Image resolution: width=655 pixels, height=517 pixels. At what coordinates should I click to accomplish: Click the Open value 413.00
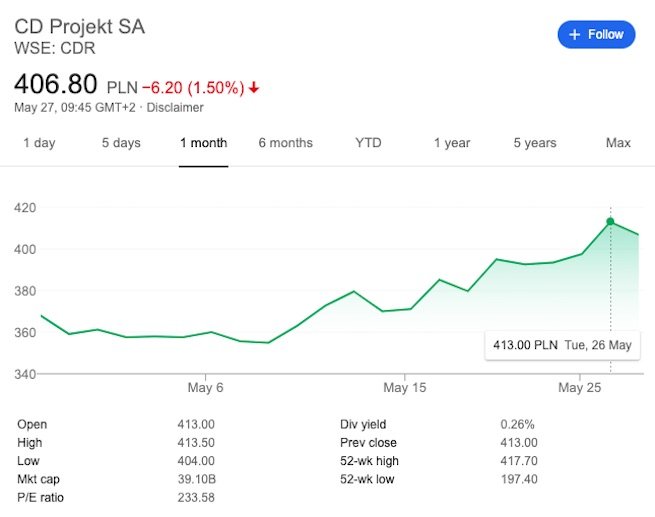coord(196,424)
